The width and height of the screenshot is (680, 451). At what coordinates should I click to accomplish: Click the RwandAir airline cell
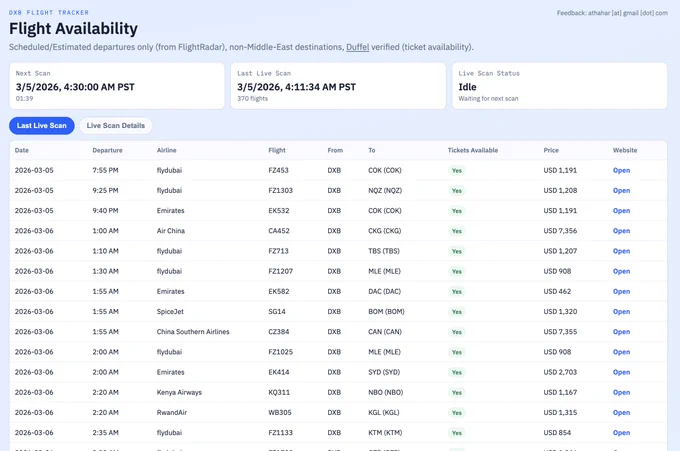172,412
